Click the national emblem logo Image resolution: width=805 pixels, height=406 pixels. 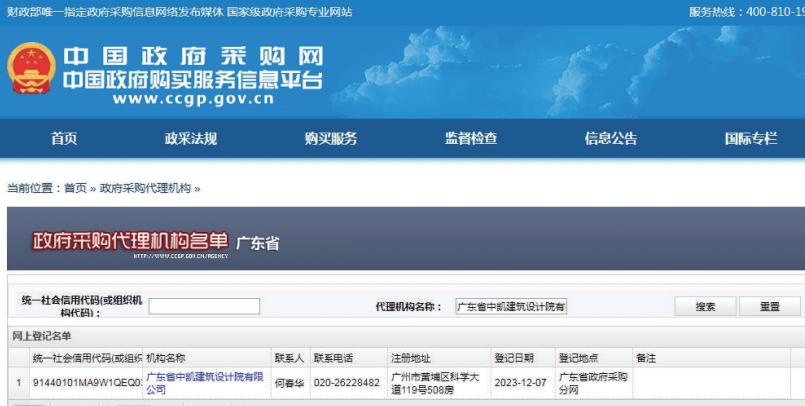click(31, 68)
